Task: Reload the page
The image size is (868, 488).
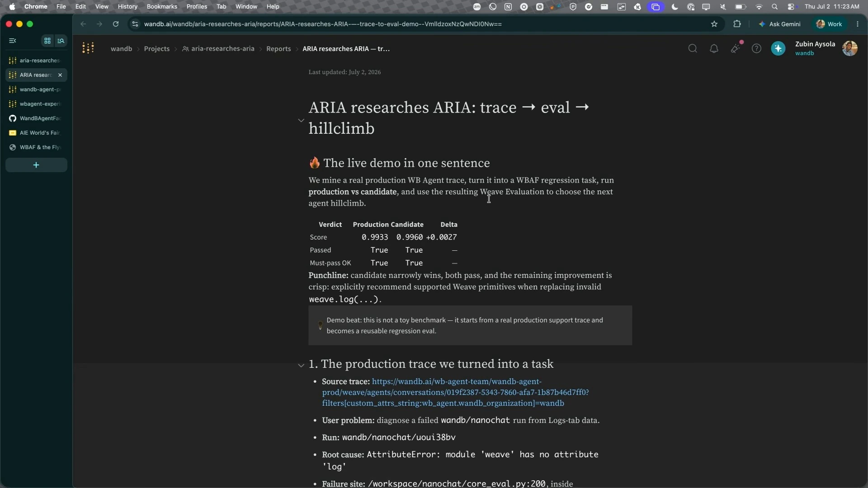Action: coord(116,24)
